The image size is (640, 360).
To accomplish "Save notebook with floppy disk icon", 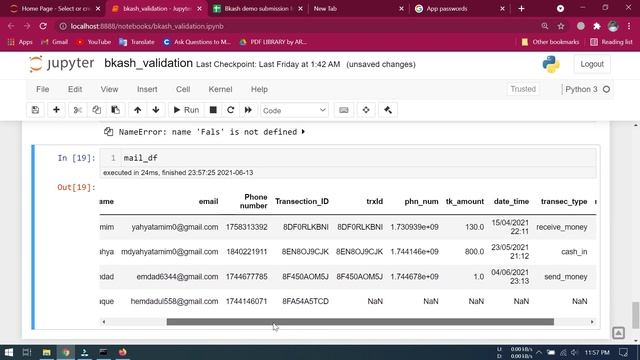I will [35, 110].
